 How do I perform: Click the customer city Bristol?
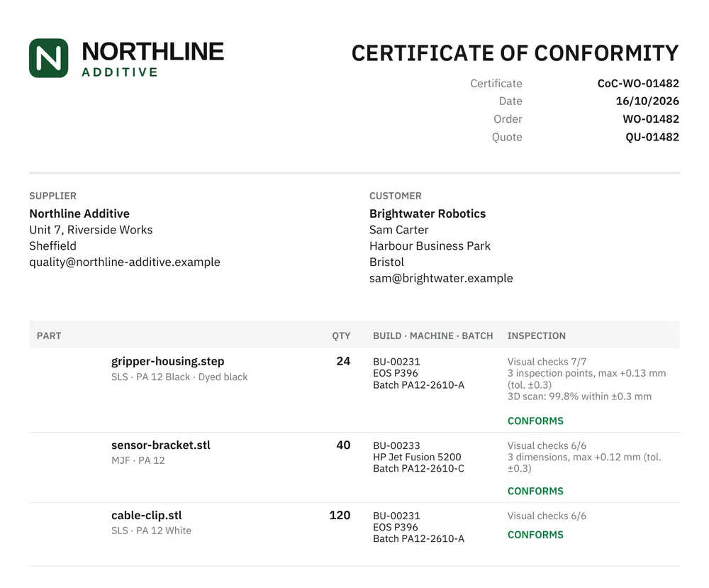(386, 262)
